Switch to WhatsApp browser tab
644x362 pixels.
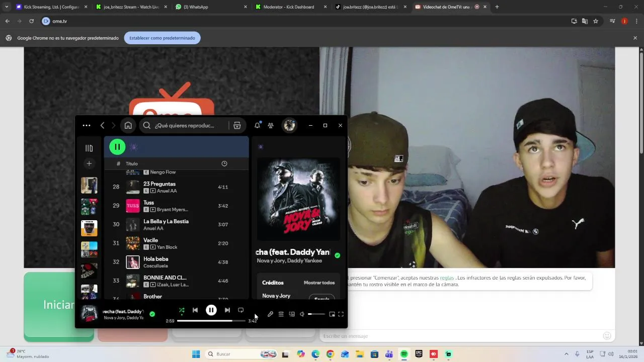pos(211,7)
